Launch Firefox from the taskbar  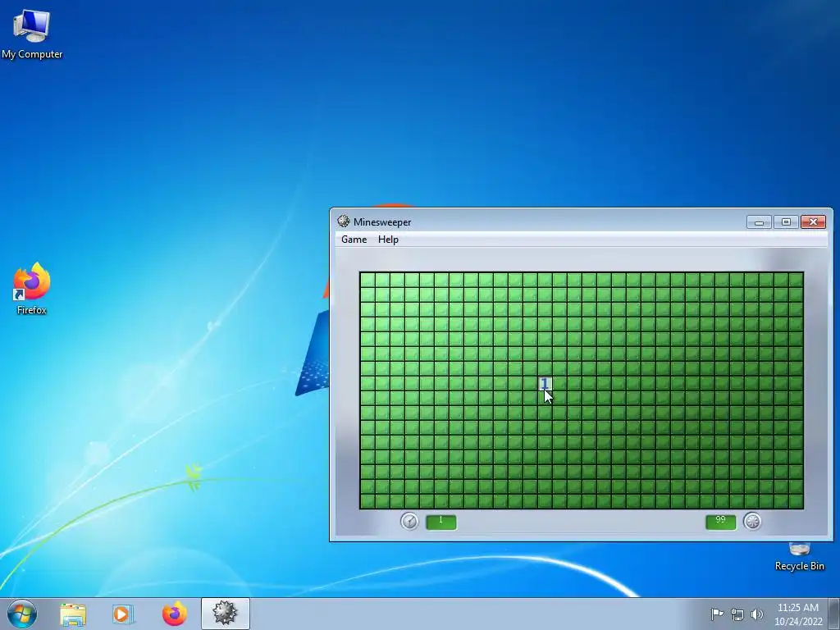174,614
